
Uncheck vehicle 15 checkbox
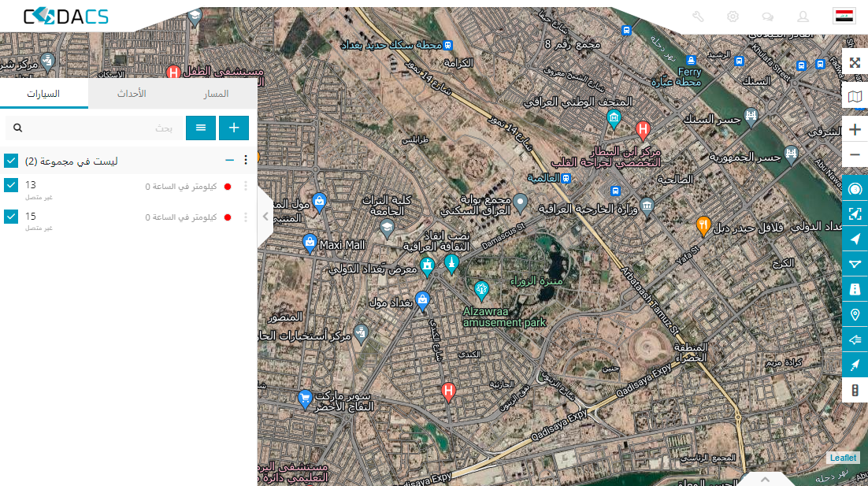coord(11,216)
